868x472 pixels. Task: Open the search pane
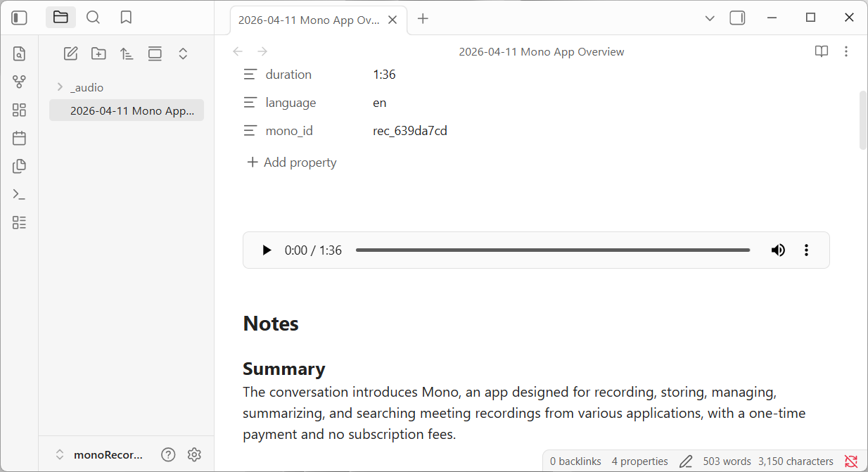93,18
